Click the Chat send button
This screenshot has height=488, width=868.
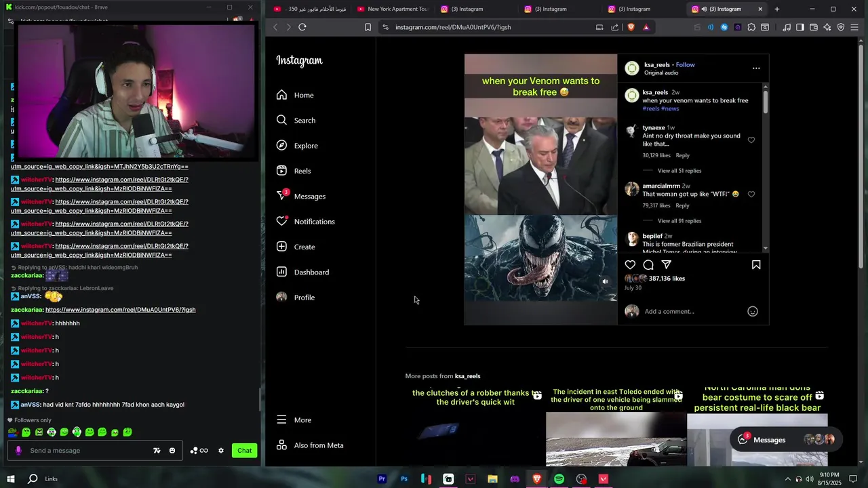click(x=244, y=451)
